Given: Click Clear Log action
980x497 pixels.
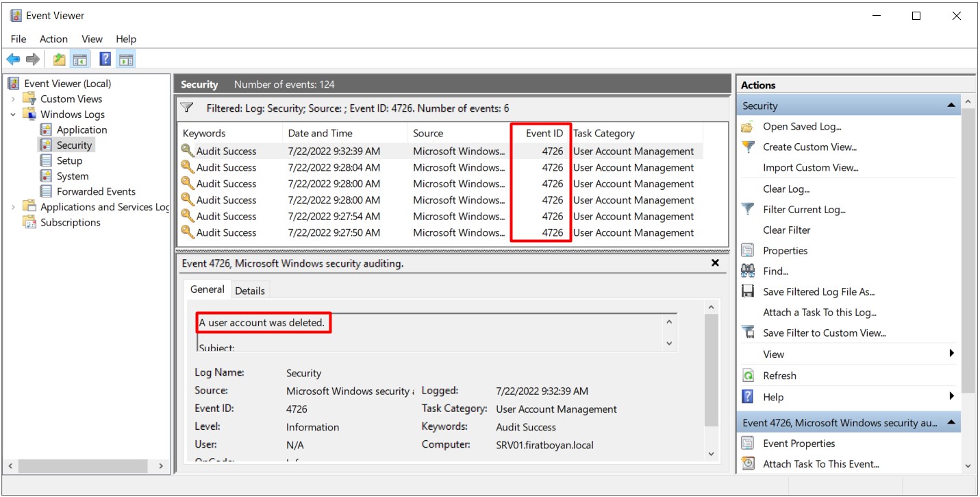Looking at the screenshot, I should [x=786, y=189].
